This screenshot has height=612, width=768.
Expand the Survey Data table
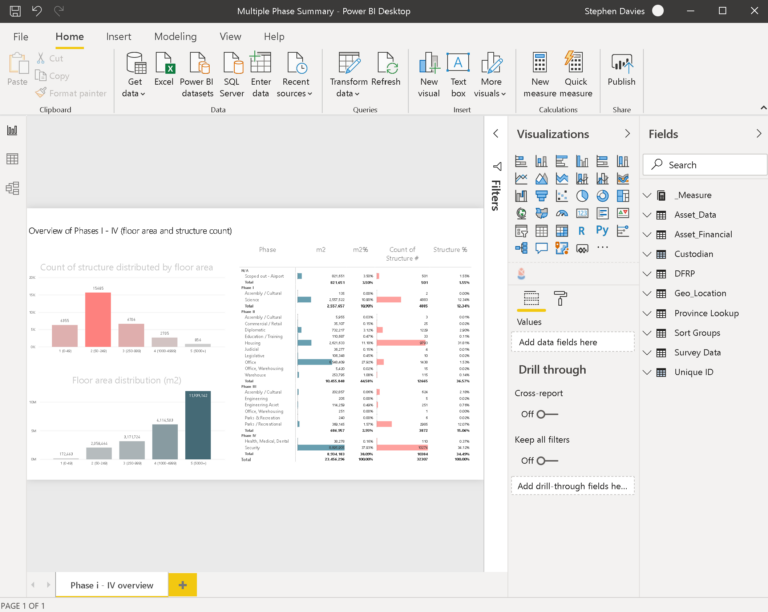click(x=647, y=352)
